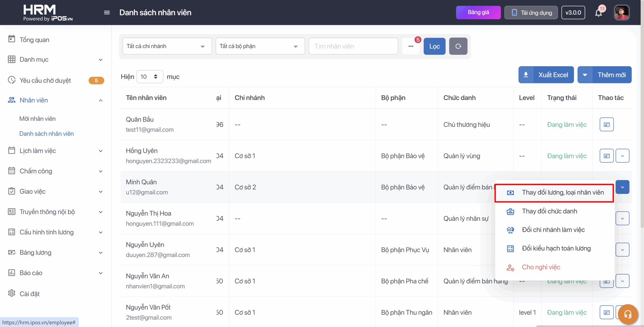Open the support headset chat icon

628,314
